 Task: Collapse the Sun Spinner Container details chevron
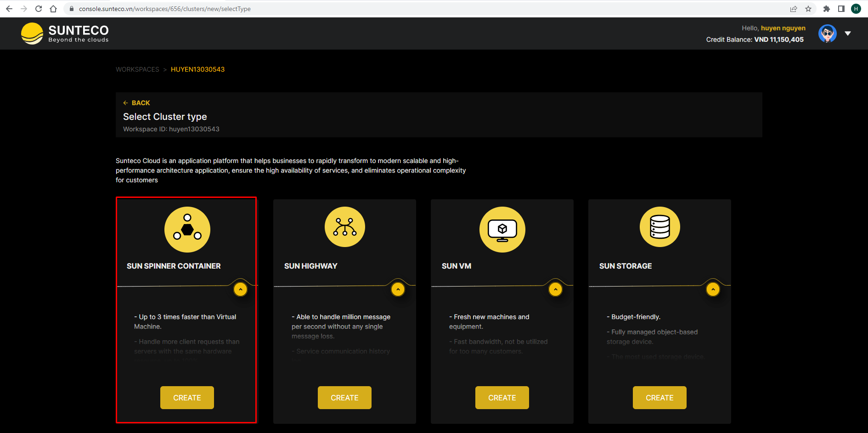(240, 289)
